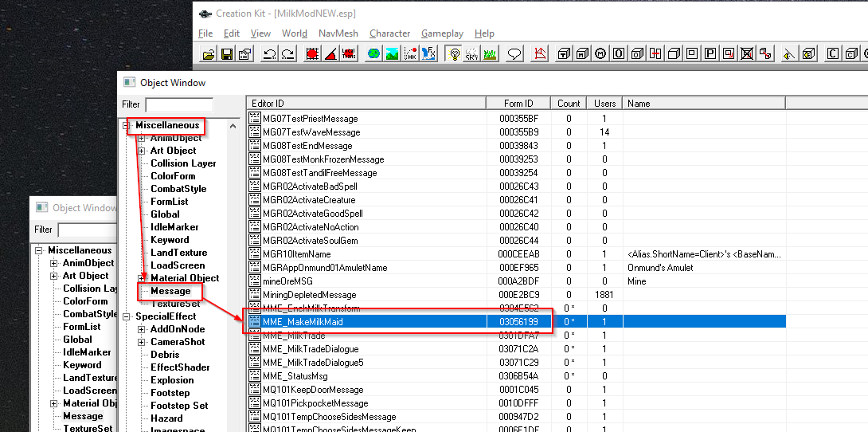Expand CameraShot in front Object Window tree
868x432 pixels.
(142, 342)
